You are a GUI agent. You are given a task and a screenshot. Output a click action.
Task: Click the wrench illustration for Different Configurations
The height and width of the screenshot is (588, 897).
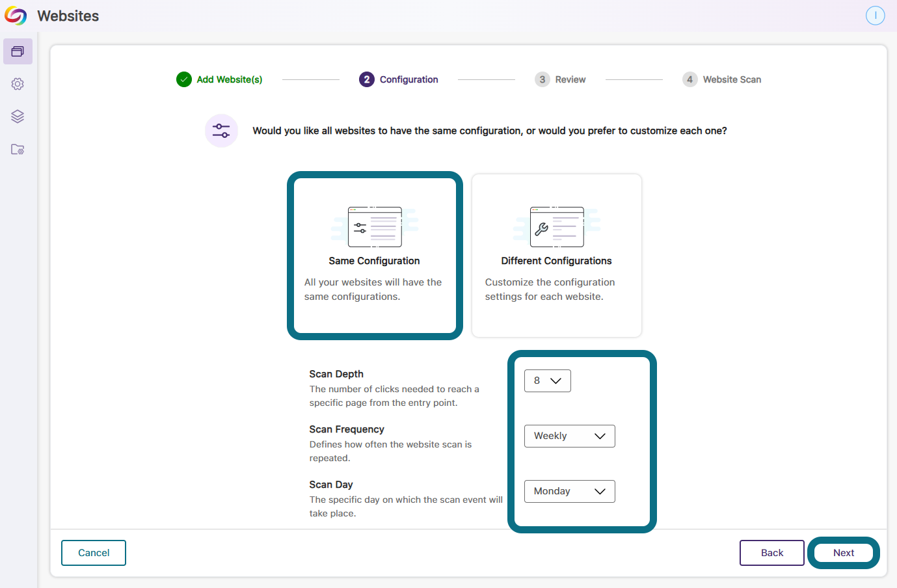click(x=556, y=227)
